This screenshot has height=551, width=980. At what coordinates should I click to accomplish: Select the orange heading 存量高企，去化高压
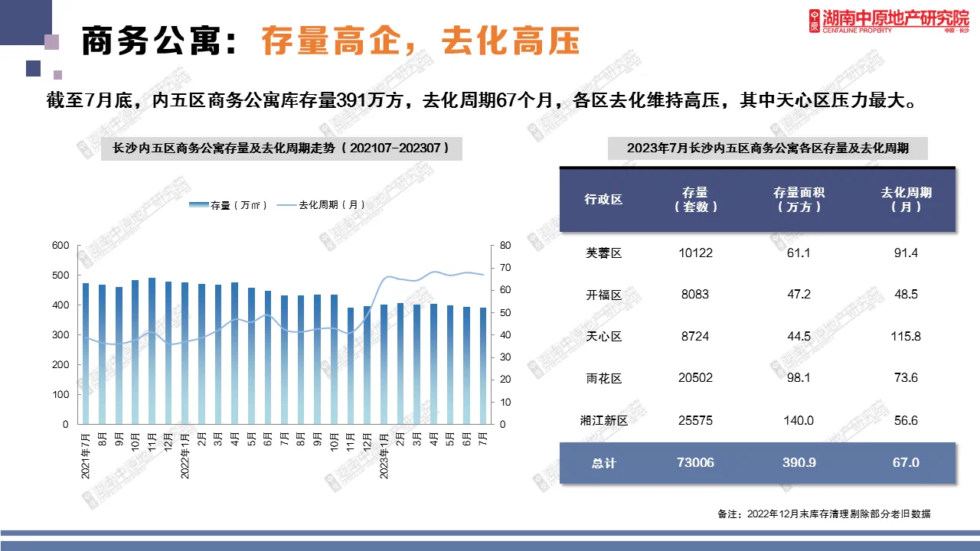tap(420, 41)
